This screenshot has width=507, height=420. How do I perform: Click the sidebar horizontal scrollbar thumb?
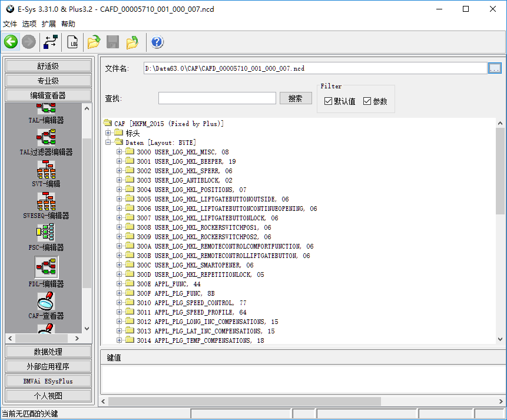(41, 338)
